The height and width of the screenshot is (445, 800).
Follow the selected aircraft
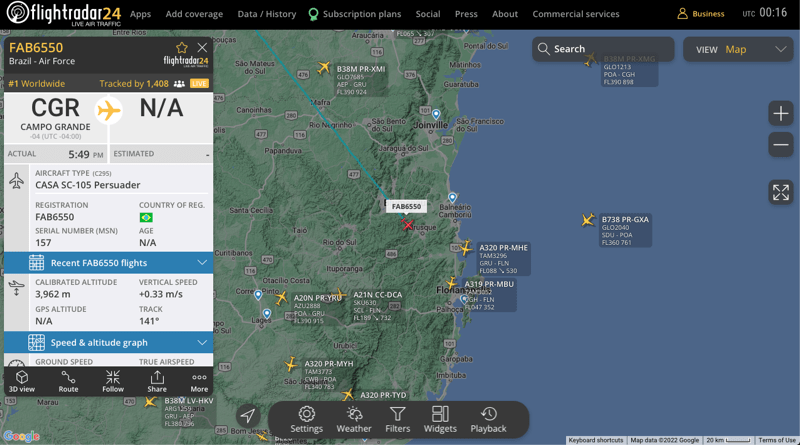(113, 381)
